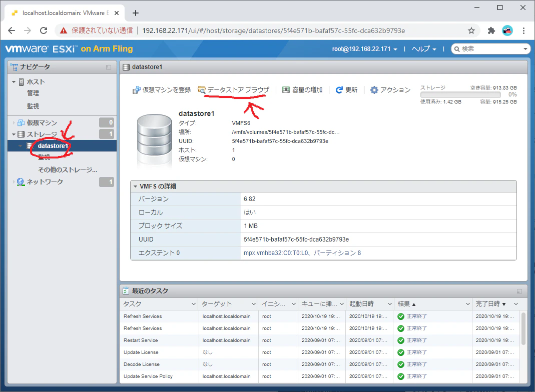The width and height of the screenshot is (535, 392).
Task: Click the 容量の増加 button
Action: 302,89
